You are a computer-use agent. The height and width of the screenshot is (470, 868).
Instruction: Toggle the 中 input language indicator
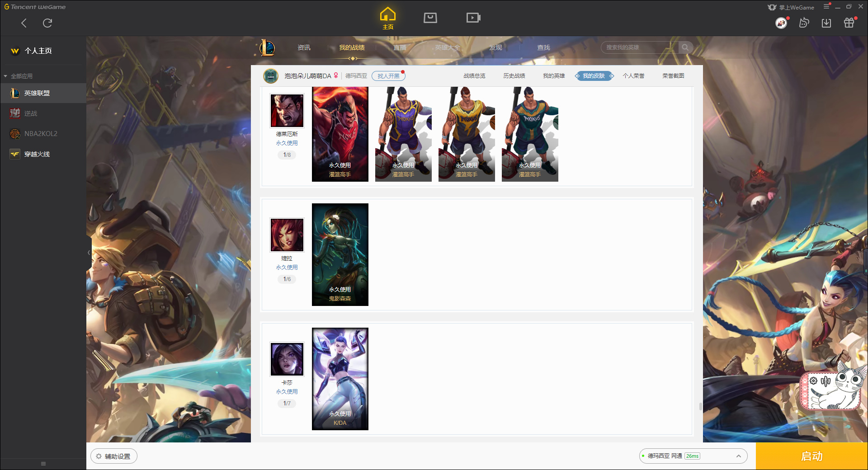click(x=826, y=381)
